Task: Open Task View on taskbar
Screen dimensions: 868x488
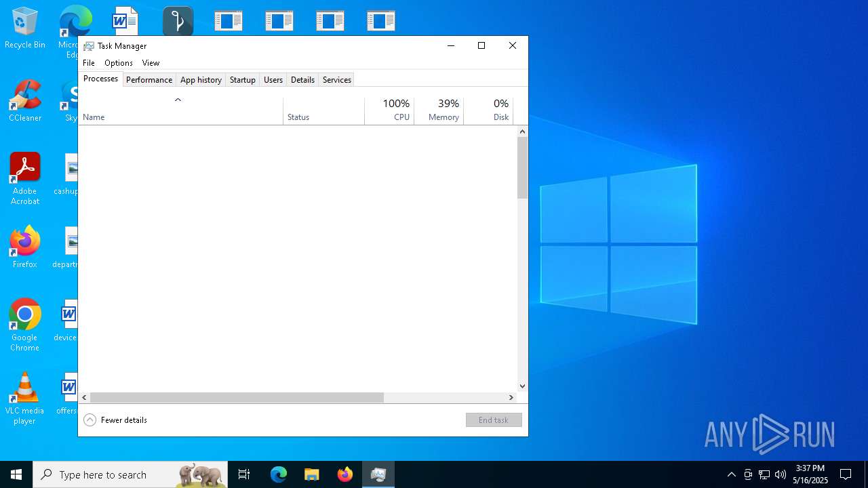Action: 244,474
